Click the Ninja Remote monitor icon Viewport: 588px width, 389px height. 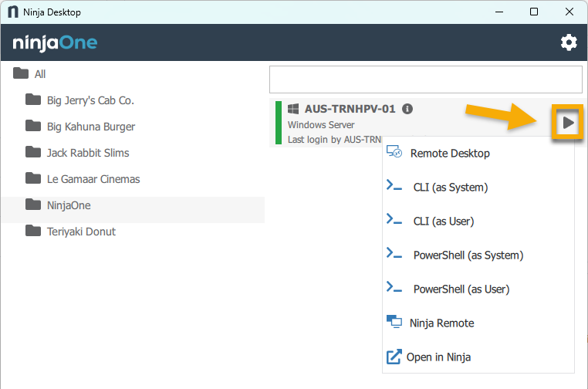point(394,323)
